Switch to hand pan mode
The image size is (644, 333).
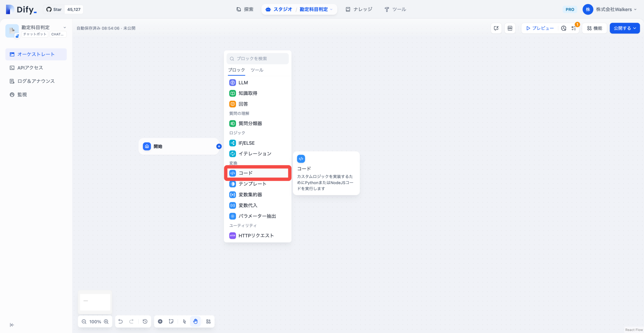coord(196,321)
